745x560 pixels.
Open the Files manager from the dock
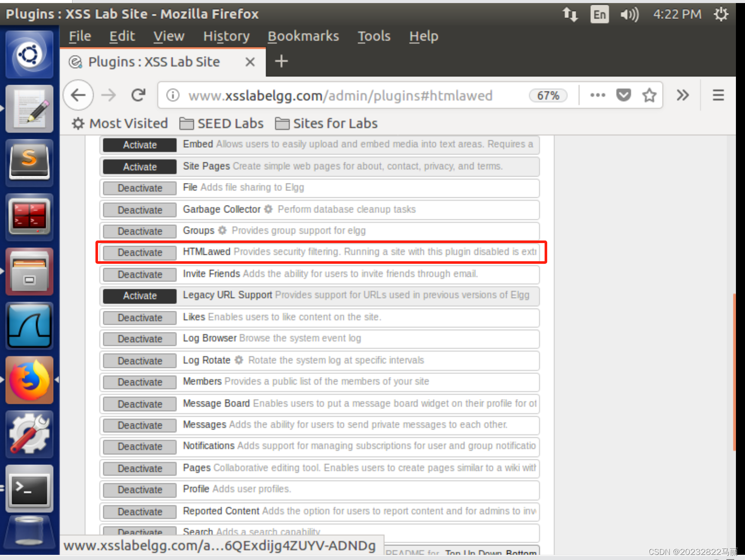click(29, 271)
